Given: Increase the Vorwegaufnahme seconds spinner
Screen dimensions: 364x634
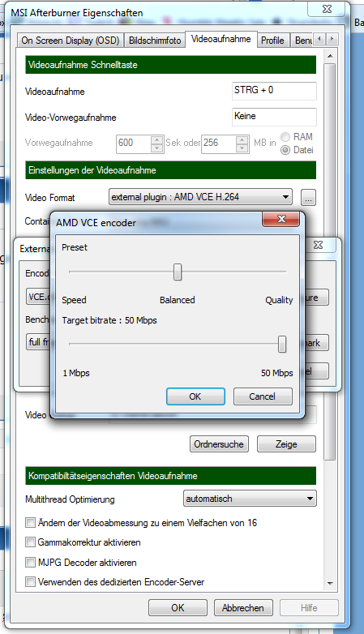Looking at the screenshot, I should click(157, 140).
